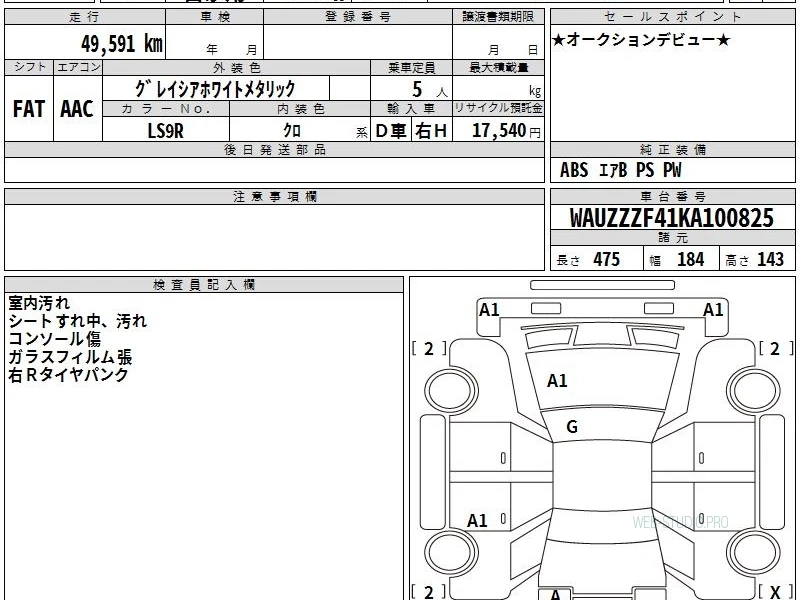Select exterior color グレイシアホワイトメタリック
The width and height of the screenshot is (800, 600).
(x=215, y=89)
